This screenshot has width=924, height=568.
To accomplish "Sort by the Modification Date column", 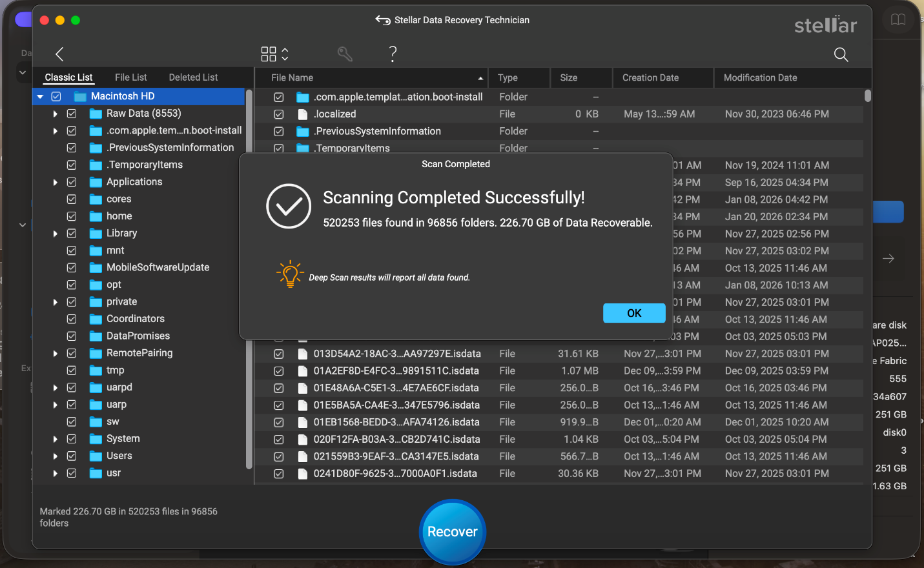I will click(x=760, y=77).
